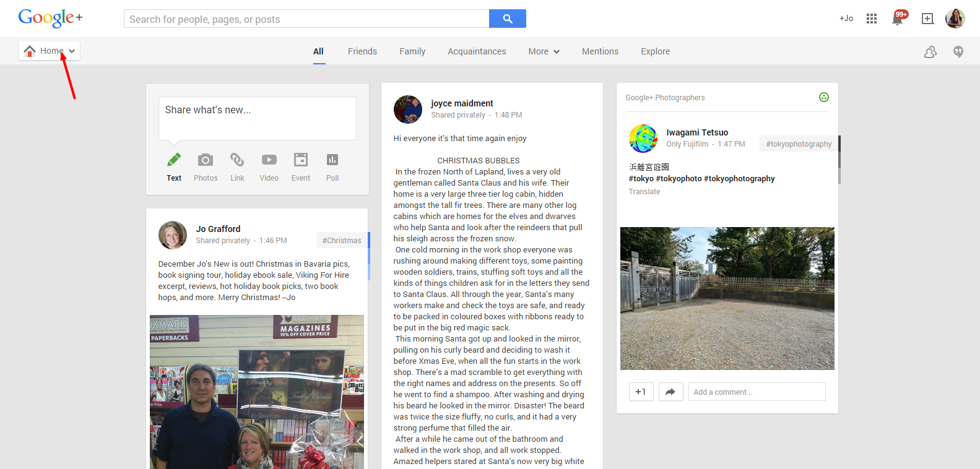Open the notifications bell showing 99+
This screenshot has height=469, width=980.
pyautogui.click(x=898, y=19)
